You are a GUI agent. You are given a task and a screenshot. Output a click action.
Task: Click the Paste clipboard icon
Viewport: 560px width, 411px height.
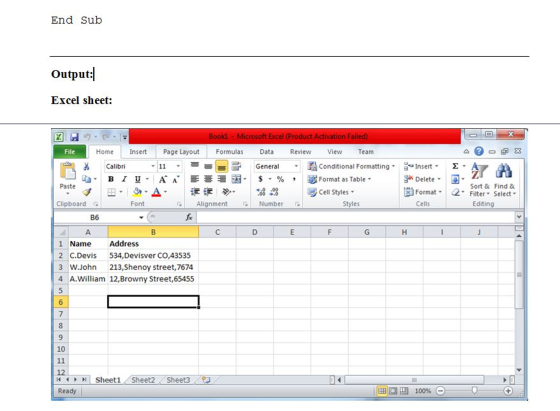pos(68,171)
